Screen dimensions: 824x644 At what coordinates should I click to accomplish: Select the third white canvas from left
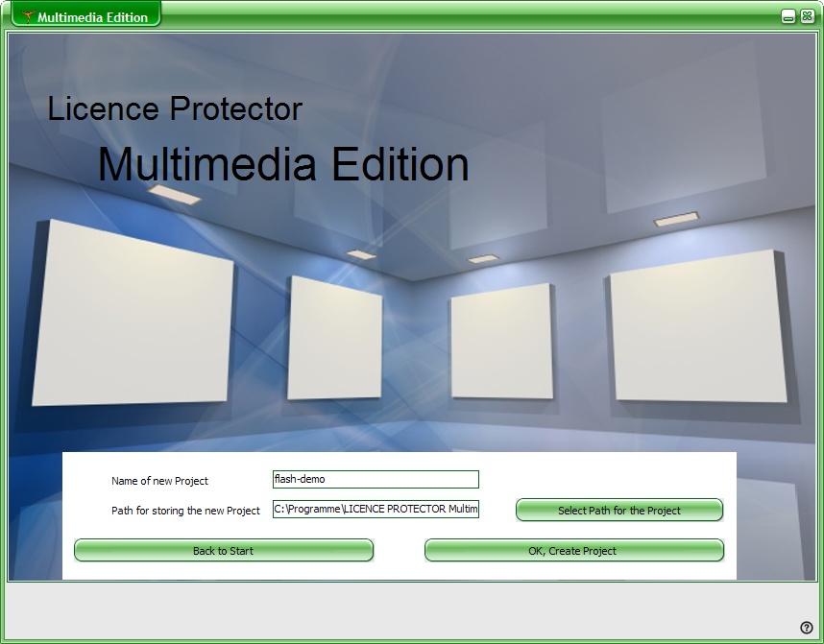click(x=501, y=341)
